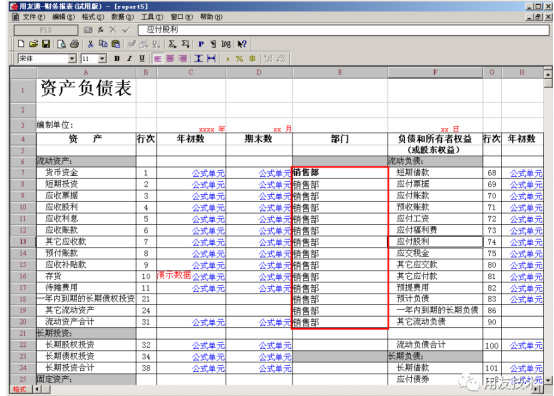The image size is (554, 396).
Task: Click the blue P toolbar icon
Action: coord(201,44)
